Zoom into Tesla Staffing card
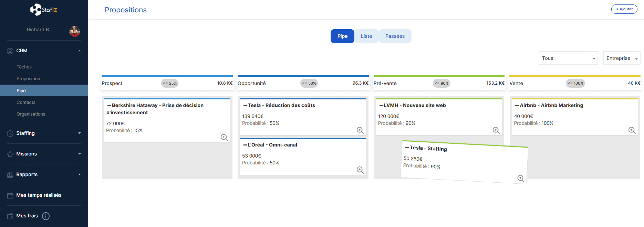The image size is (644, 227). [521, 179]
